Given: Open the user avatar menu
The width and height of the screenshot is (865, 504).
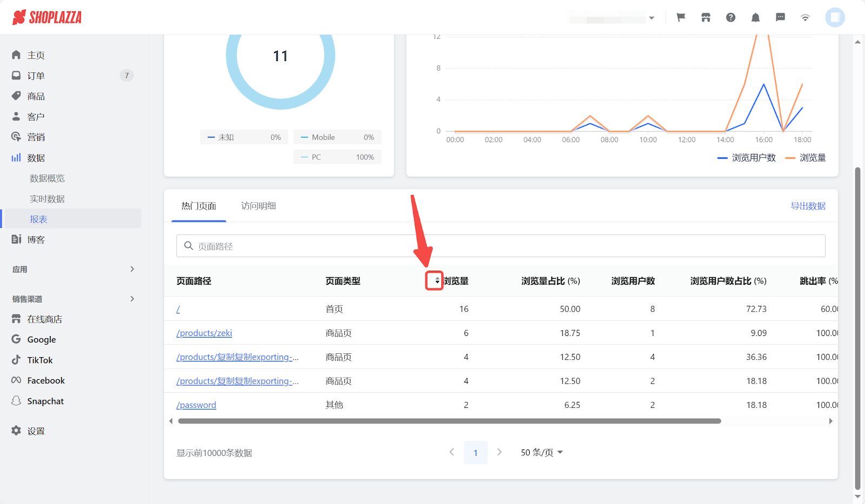Looking at the screenshot, I should (835, 17).
